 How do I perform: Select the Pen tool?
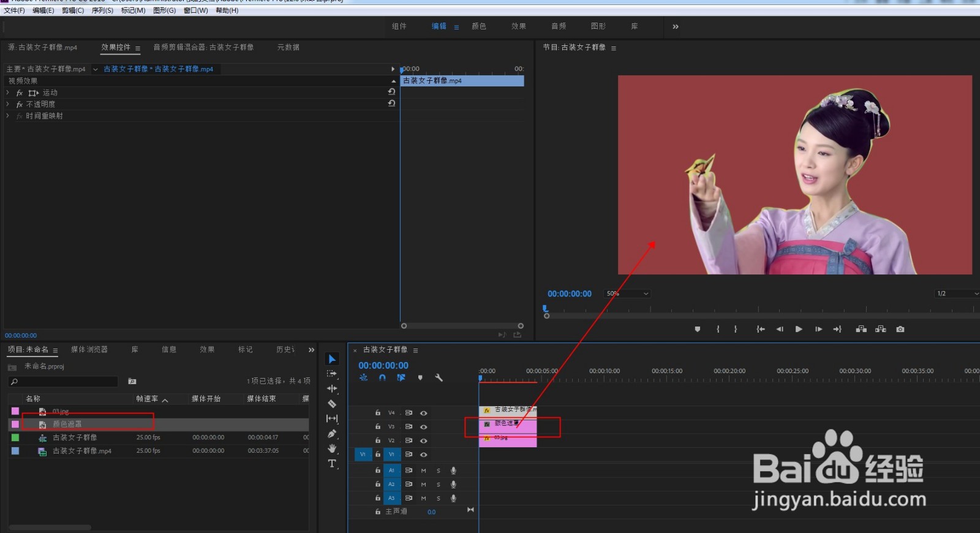coord(332,434)
